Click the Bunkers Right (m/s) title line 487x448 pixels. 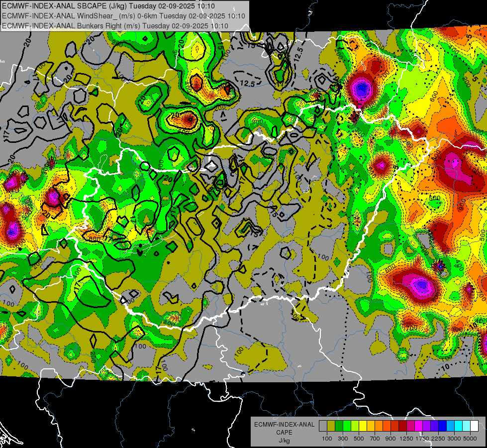coord(115,26)
